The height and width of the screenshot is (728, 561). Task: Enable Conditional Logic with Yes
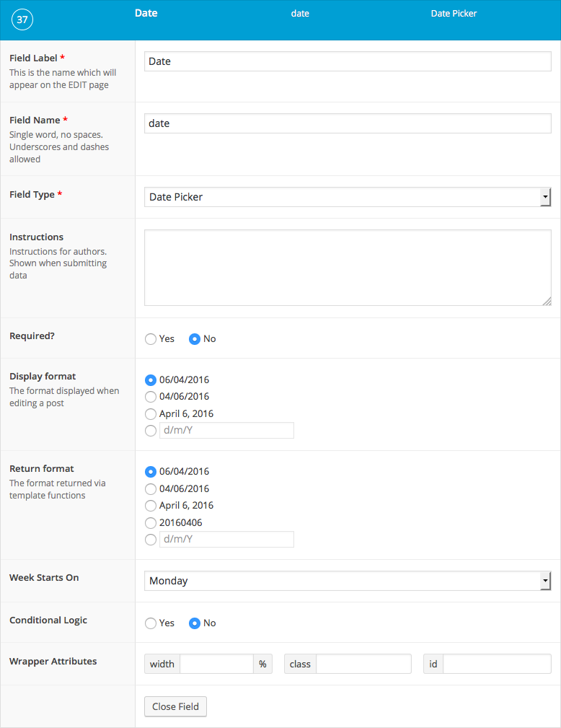(x=150, y=623)
